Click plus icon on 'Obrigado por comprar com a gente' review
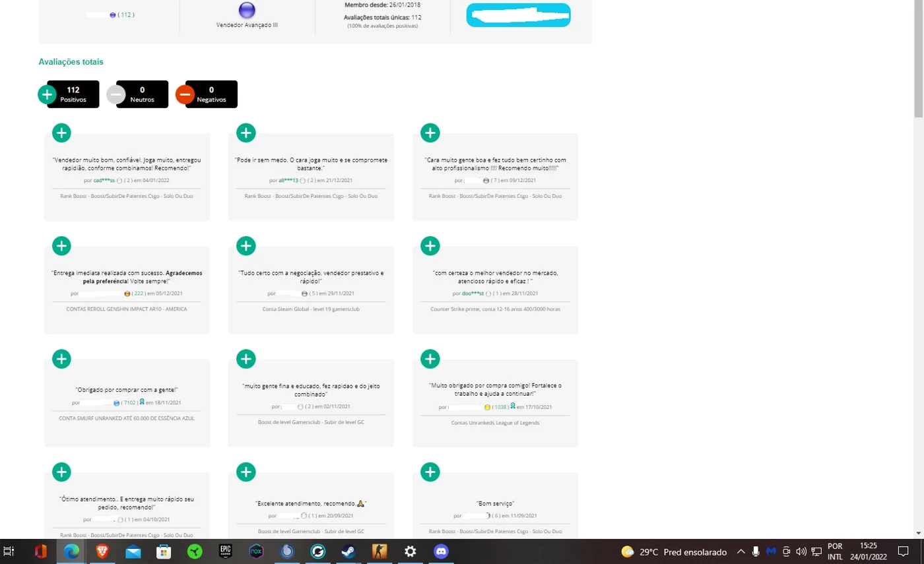This screenshot has width=924, height=564. [x=61, y=359]
